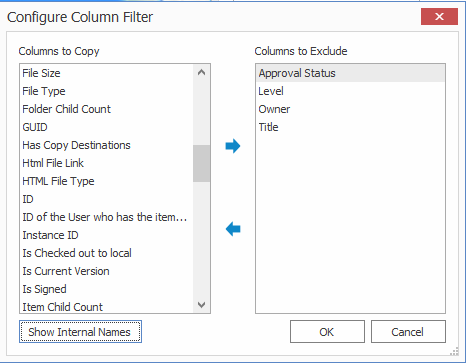
Task: Click the left arrow to restore column
Action: click(233, 229)
